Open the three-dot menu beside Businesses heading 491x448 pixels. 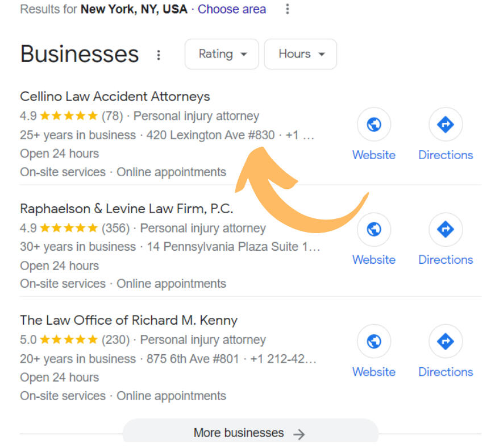click(159, 55)
